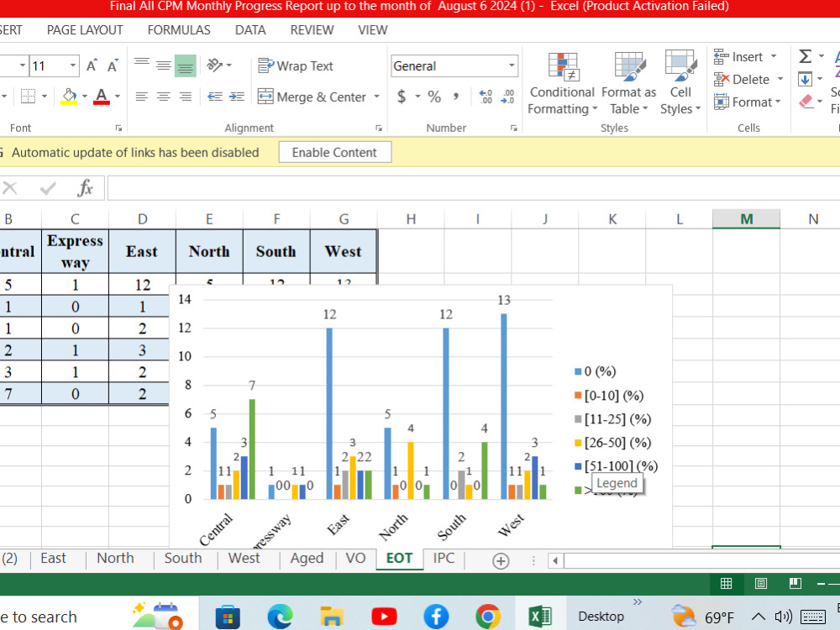This screenshot has width=840, height=630.
Task: Apply the yellow fill color
Action: coord(69,97)
